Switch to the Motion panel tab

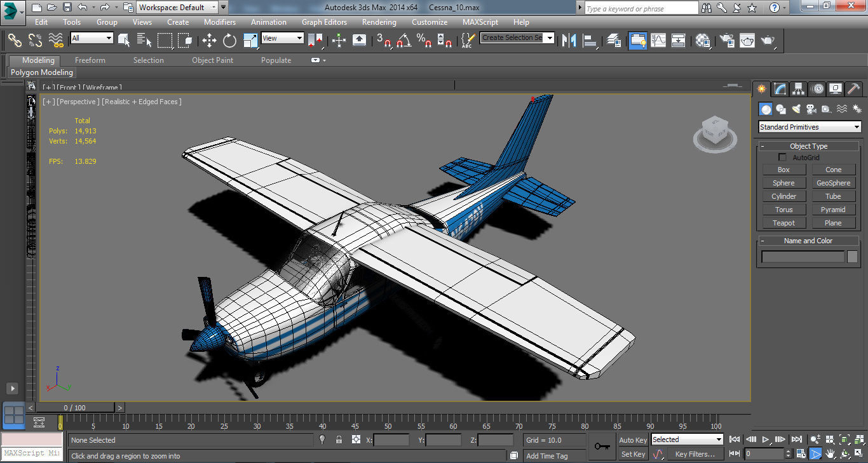coord(817,89)
